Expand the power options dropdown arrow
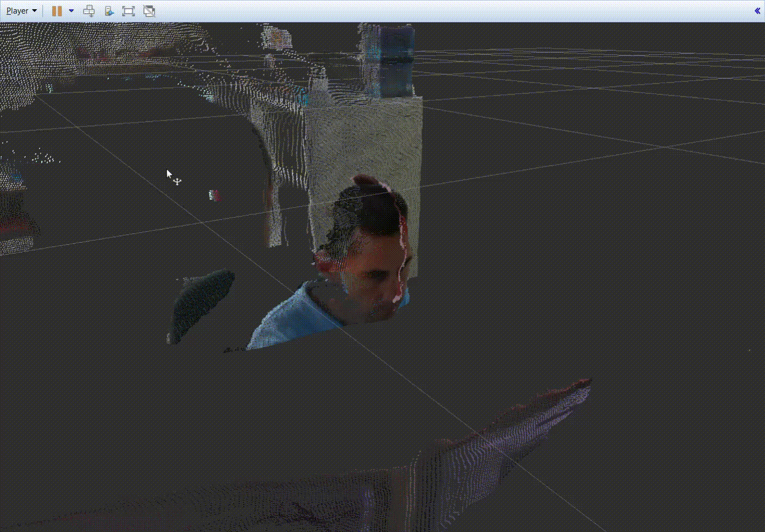This screenshot has width=765, height=532. (71, 11)
